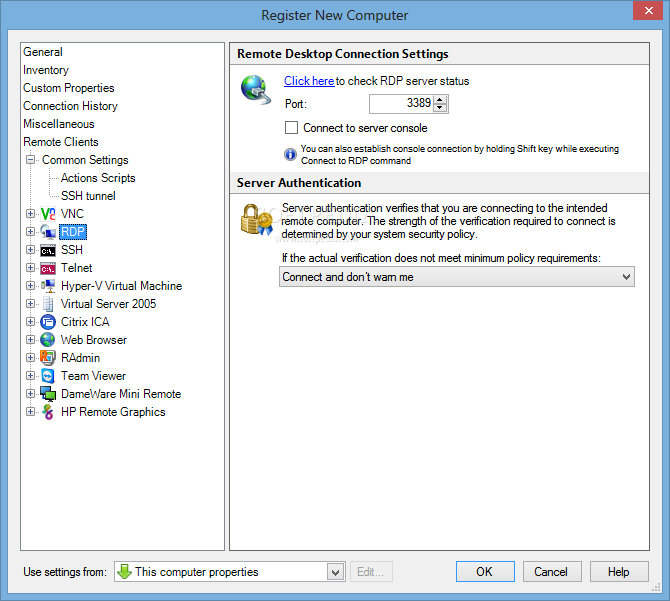This screenshot has height=601, width=670.
Task: Select Custom Properties category
Action: tap(69, 88)
